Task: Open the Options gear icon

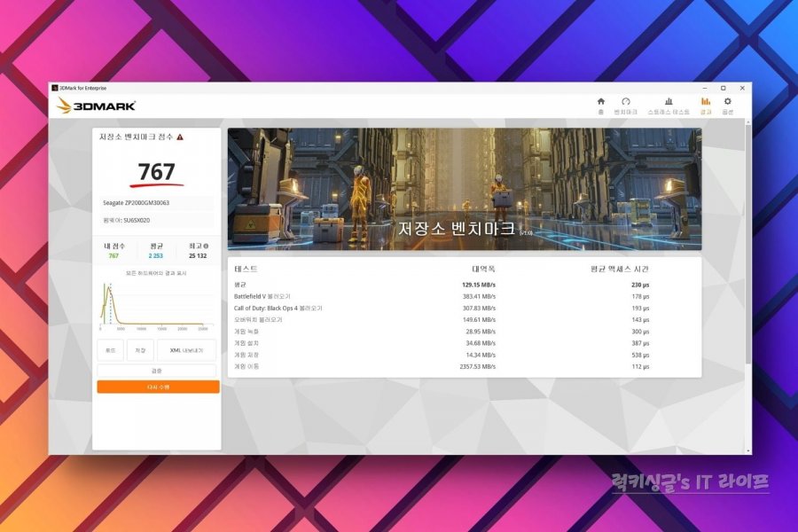Action: [727, 101]
